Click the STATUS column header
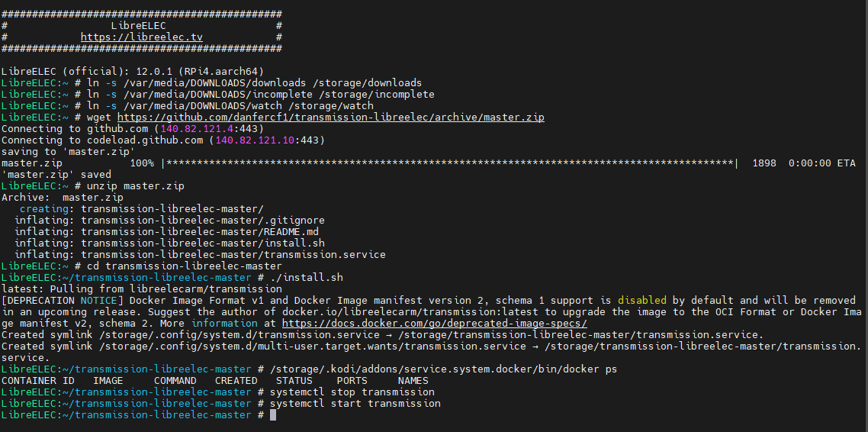This screenshot has height=432, width=868. 294,381
